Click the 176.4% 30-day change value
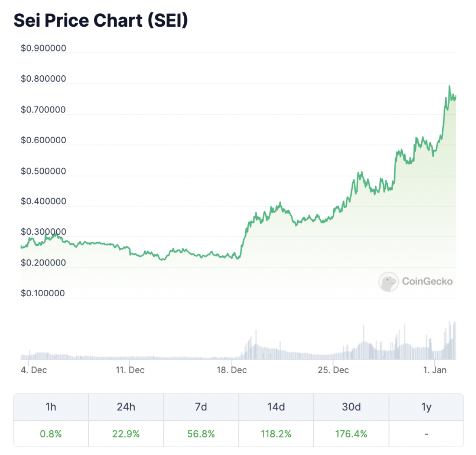Image resolution: width=476 pixels, height=455 pixels. click(351, 434)
